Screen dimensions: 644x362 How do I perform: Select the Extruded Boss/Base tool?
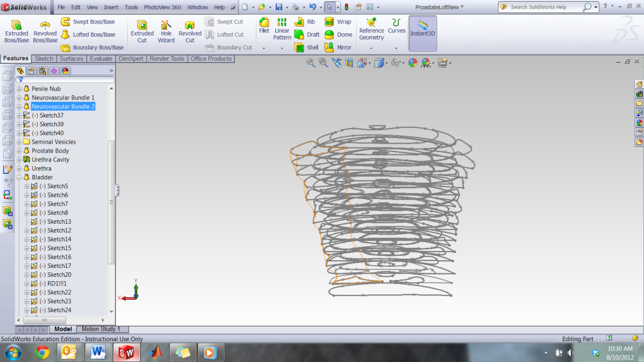(16, 31)
